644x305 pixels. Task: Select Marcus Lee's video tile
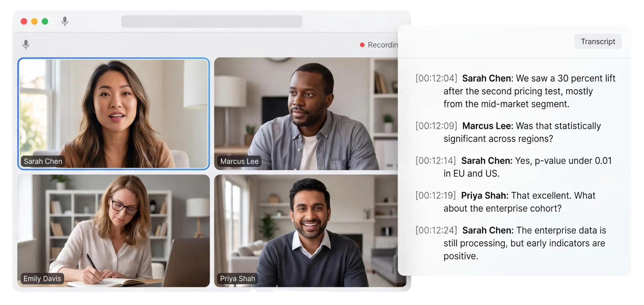click(306, 113)
